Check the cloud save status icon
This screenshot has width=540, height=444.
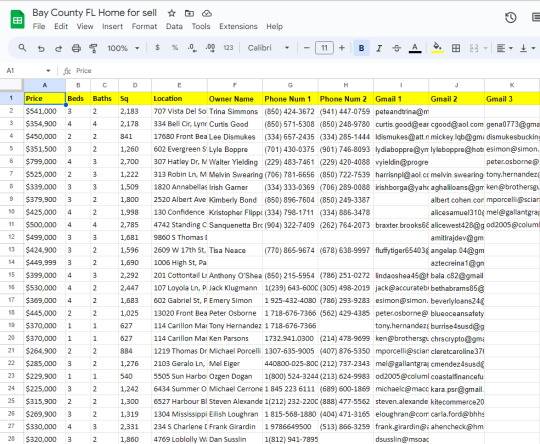pyautogui.click(x=207, y=13)
